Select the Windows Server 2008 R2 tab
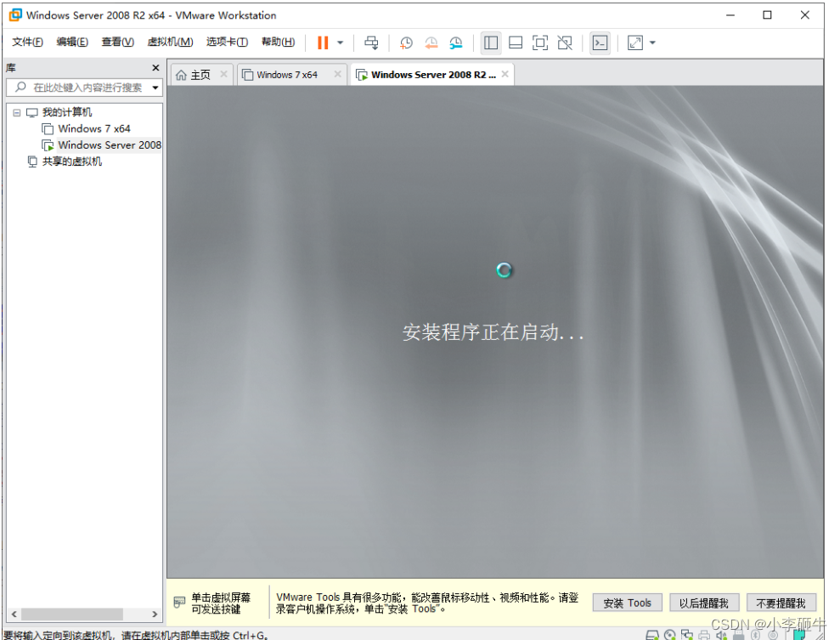This screenshot has height=640, width=840. pos(433,75)
